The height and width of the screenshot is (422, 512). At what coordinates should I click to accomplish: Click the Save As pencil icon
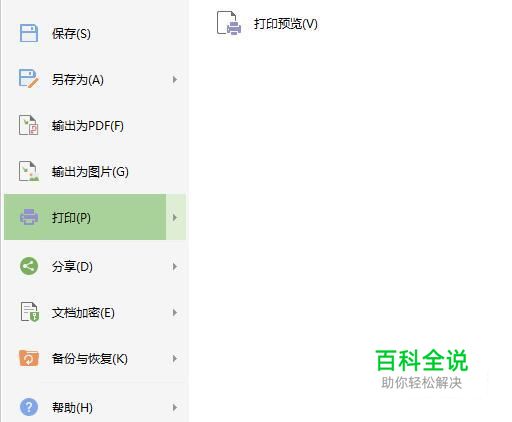click(29, 79)
